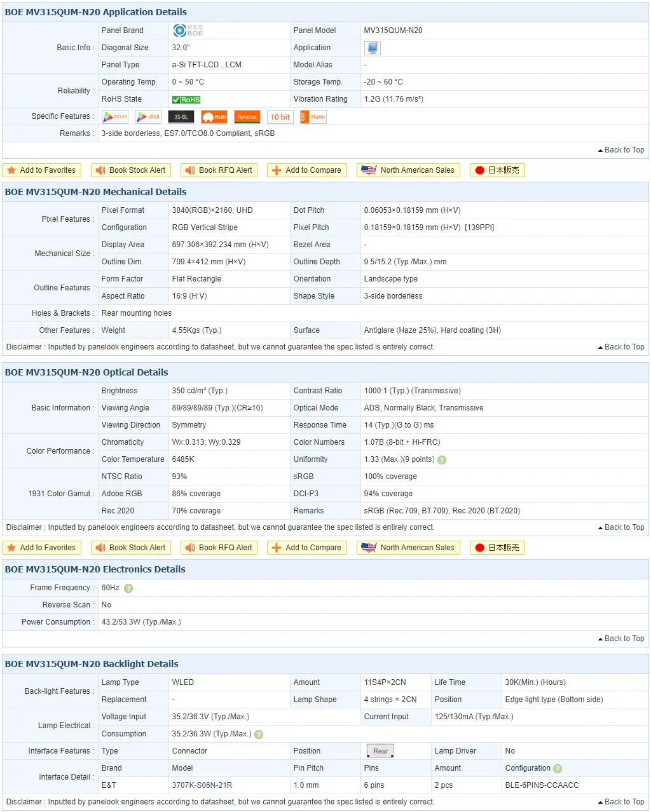This screenshot has height=812, width=651.
Task: Click the 350 cd/m² brightness value
Action: [200, 391]
